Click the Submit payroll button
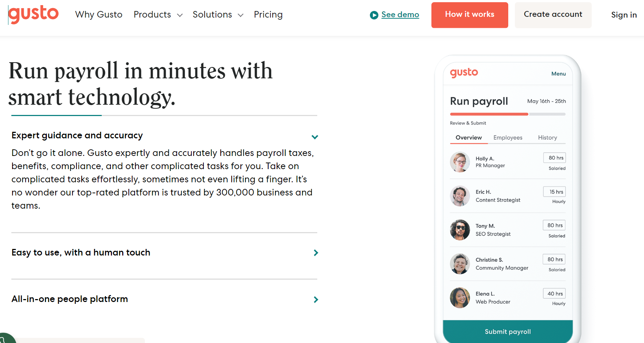Image resolution: width=644 pixels, height=343 pixels. [x=508, y=331]
